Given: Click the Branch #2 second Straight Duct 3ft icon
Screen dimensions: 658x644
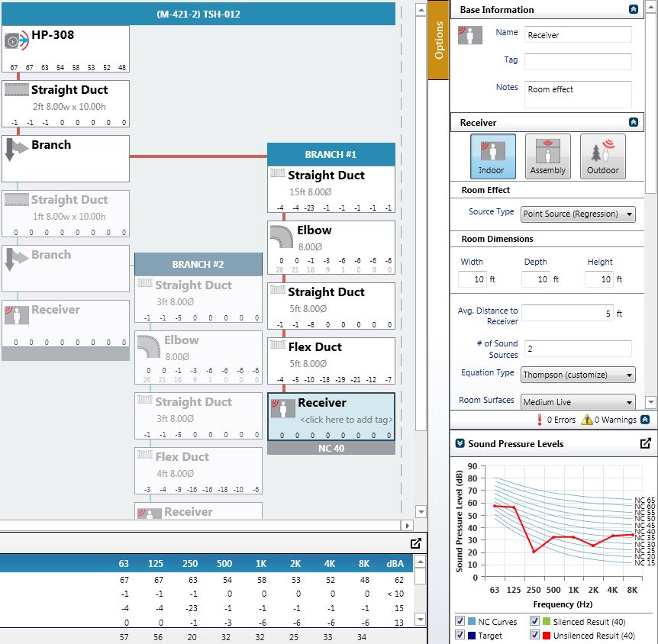Looking at the screenshot, I should (145, 399).
